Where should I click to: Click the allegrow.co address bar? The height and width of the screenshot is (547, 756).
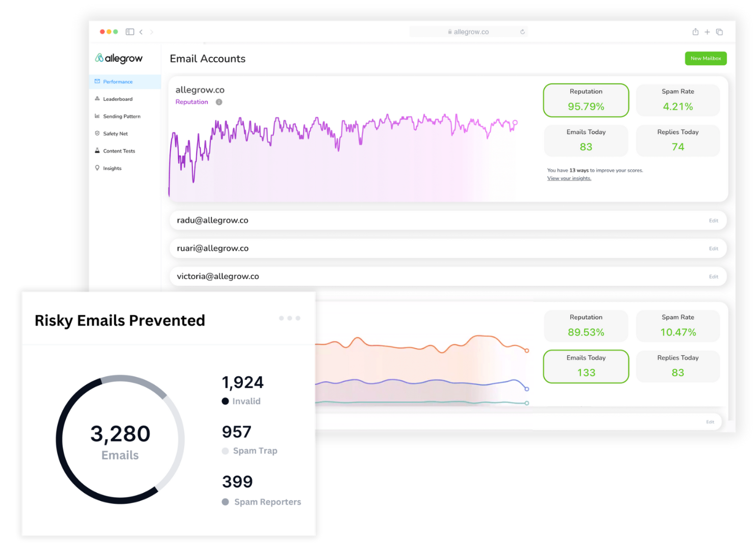(x=468, y=32)
